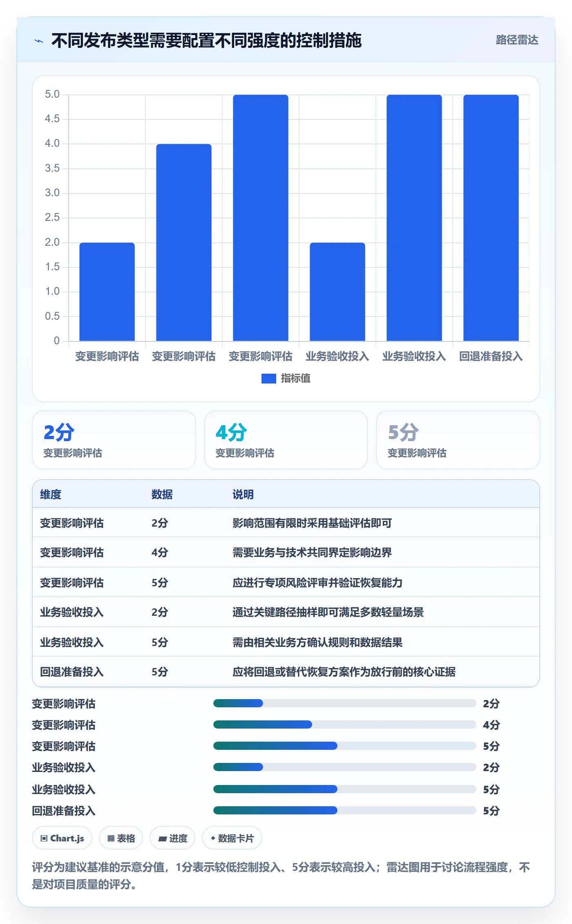
Task: Click the lightning icon beside the title
Action: click(x=39, y=41)
